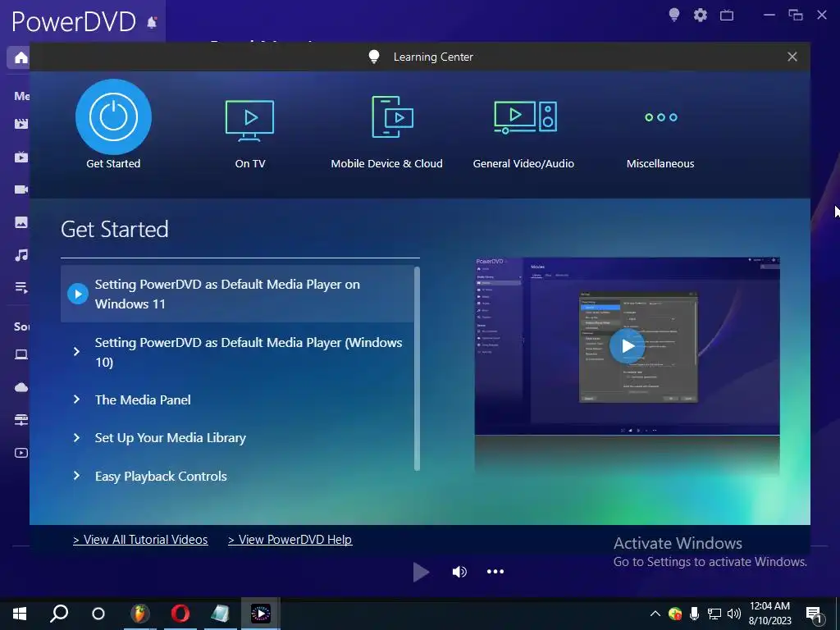Viewport: 840px width, 630px height.
Task: Open CyberLink Cloud source in sidebar
Action: pos(21,387)
